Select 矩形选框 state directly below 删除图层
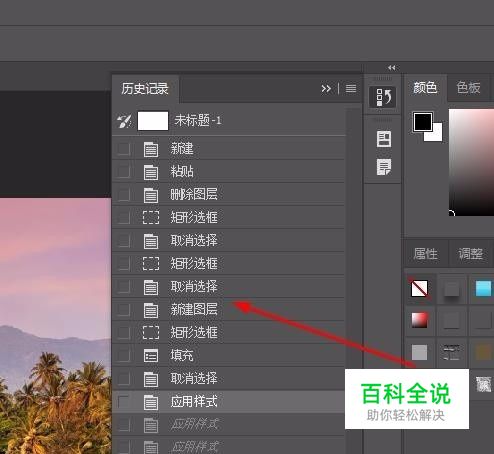This screenshot has width=494, height=454. point(229,218)
